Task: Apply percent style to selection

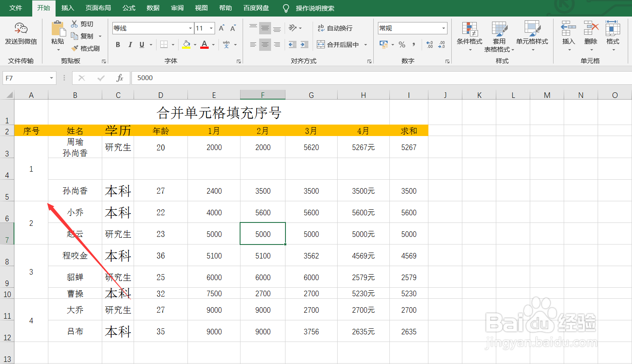Action: coord(402,44)
